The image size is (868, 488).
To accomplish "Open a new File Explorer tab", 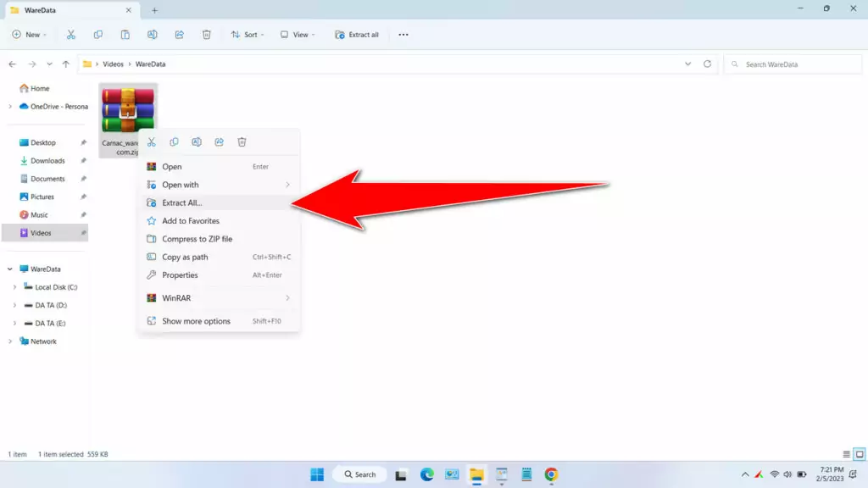I will click(x=154, y=10).
